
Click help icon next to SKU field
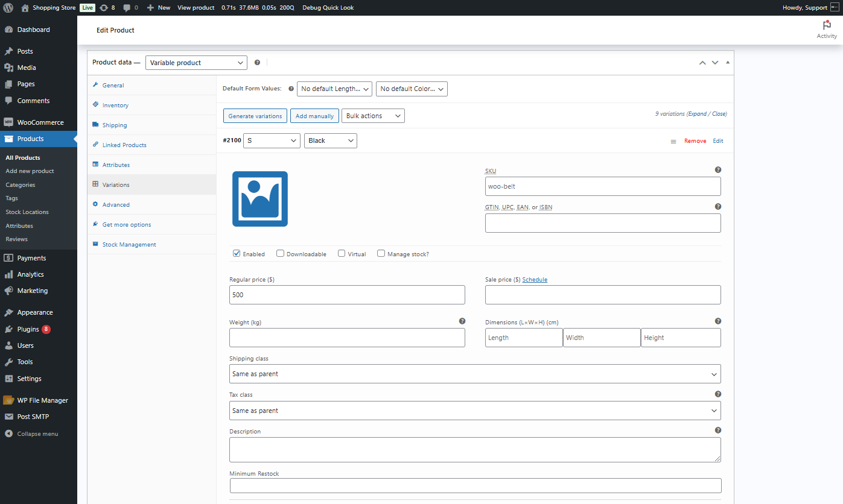718,170
